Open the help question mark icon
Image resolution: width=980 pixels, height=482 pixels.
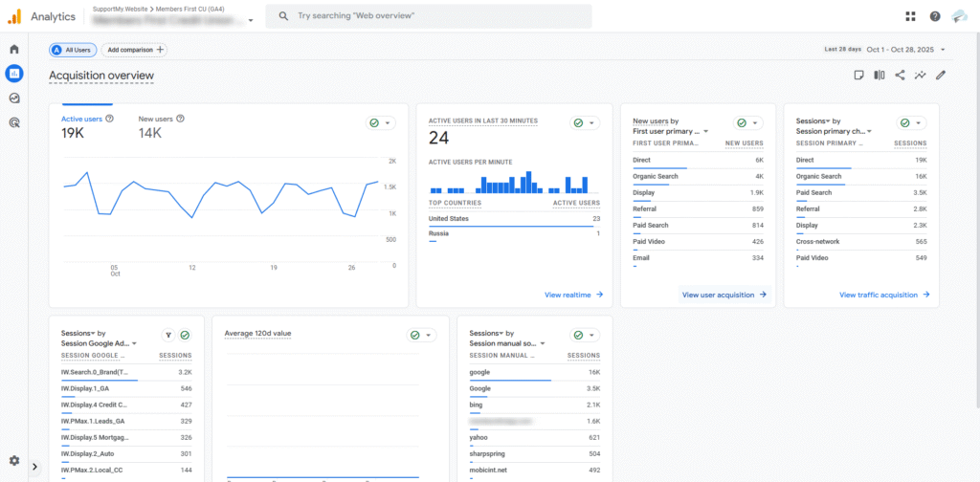pos(934,16)
